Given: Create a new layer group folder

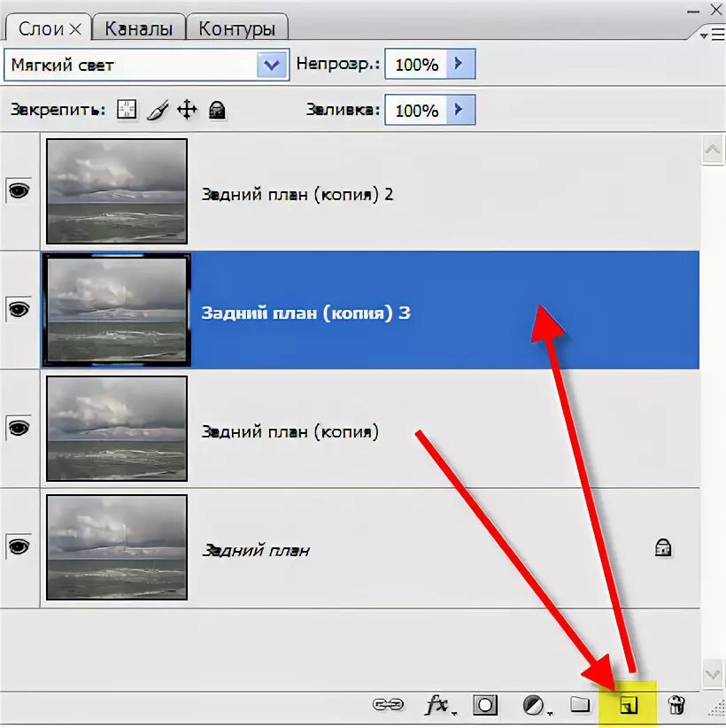Looking at the screenshot, I should (x=580, y=704).
